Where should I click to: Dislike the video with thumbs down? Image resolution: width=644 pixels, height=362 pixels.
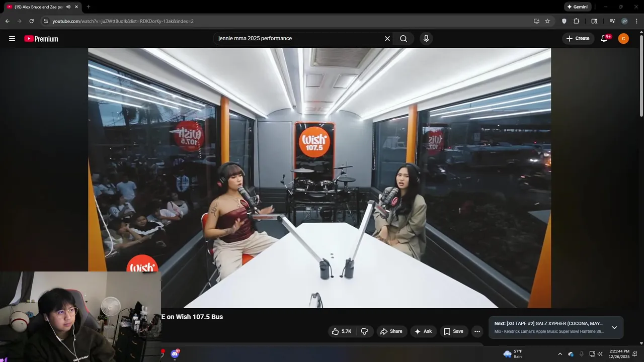click(x=365, y=331)
